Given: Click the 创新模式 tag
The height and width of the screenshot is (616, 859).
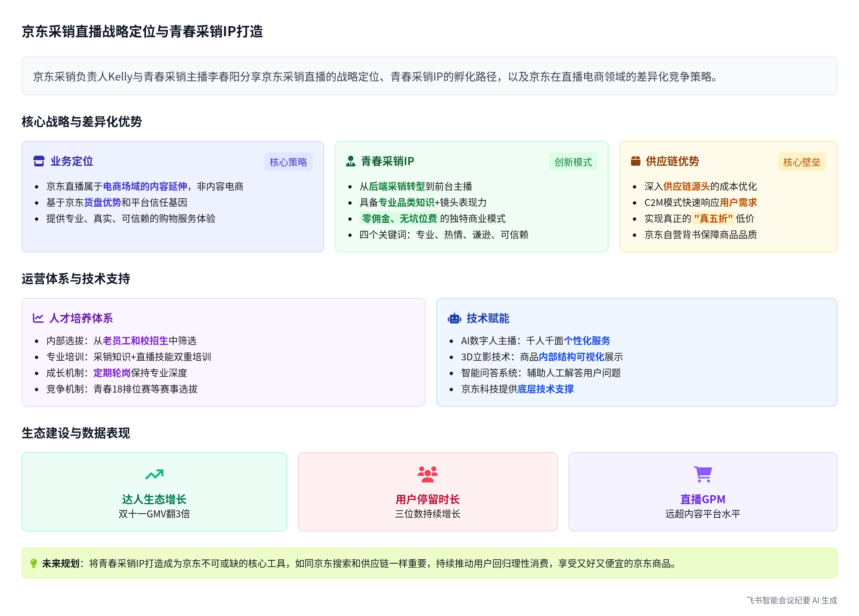Looking at the screenshot, I should tap(573, 162).
